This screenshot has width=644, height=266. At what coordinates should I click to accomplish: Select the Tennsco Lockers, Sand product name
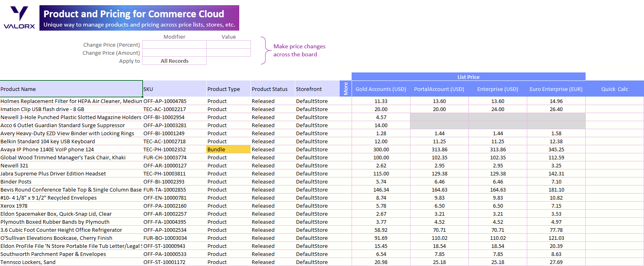click(71, 262)
